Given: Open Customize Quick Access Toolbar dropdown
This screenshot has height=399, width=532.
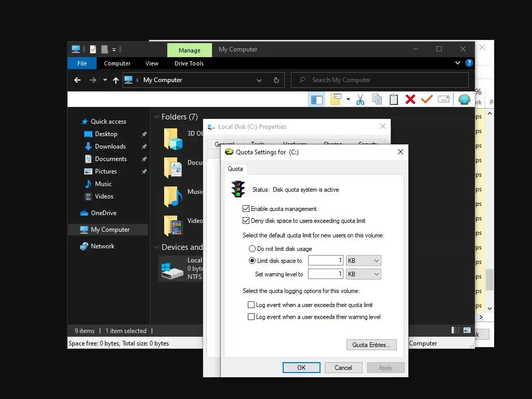Looking at the screenshot, I should 114,50.
